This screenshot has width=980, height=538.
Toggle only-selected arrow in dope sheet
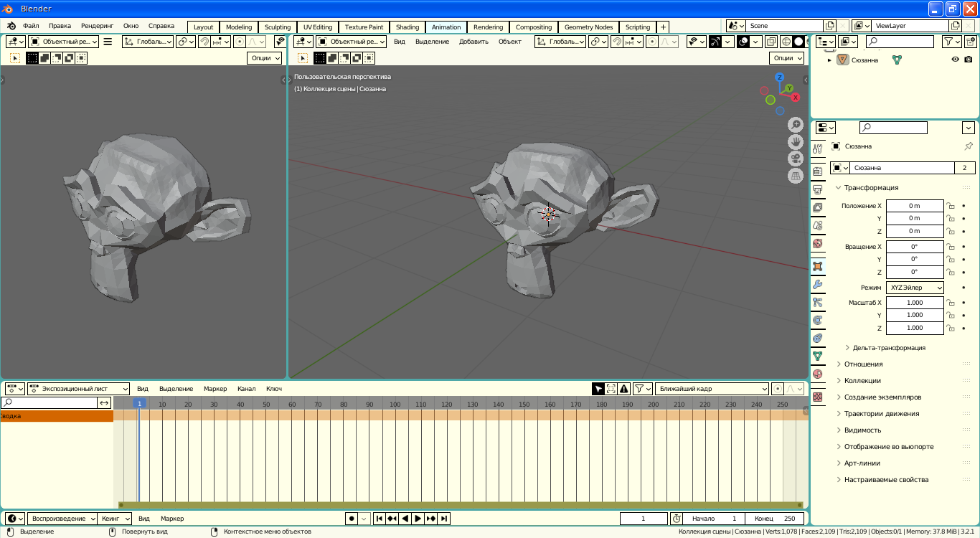tap(598, 389)
